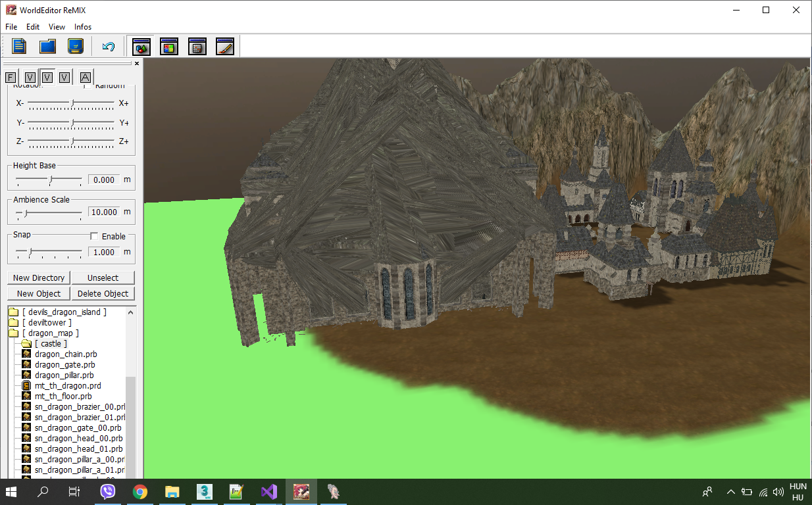The width and height of the screenshot is (812, 505).
Task: Click the Height Base value field
Action: pos(104,180)
